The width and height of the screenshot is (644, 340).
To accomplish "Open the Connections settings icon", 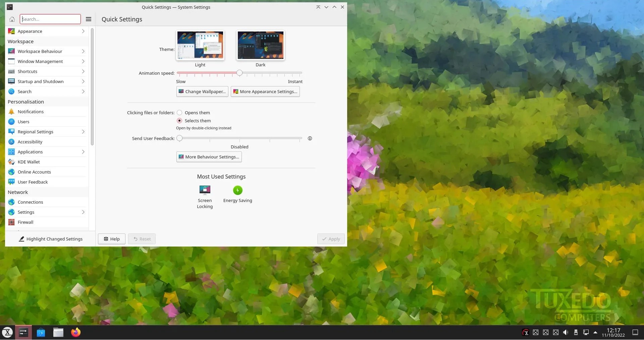I will point(11,202).
